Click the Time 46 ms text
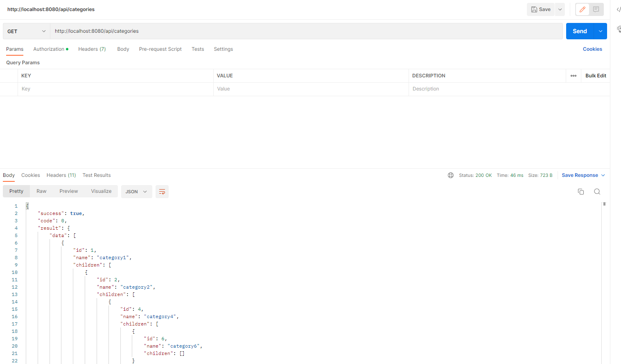This screenshot has height=364, width=621. pos(510,175)
